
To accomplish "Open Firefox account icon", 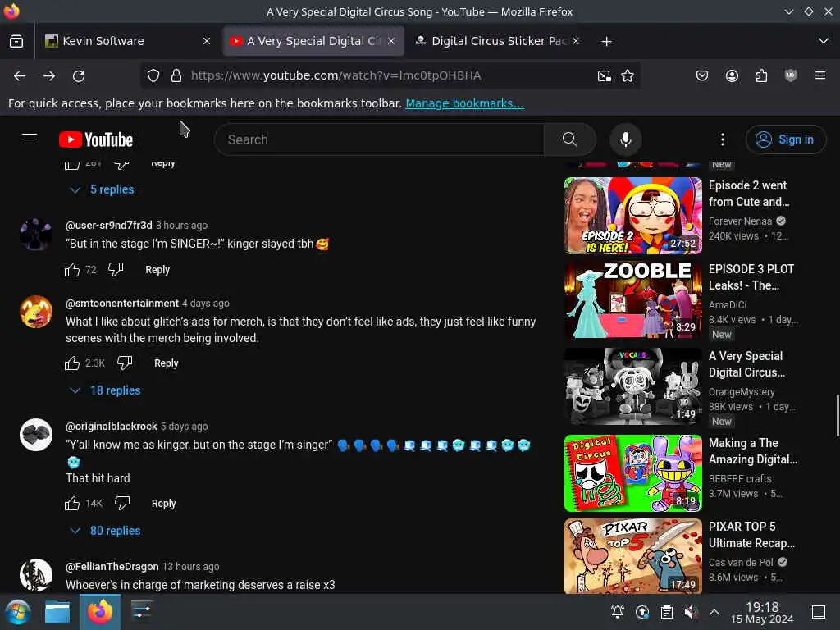I will tap(732, 75).
